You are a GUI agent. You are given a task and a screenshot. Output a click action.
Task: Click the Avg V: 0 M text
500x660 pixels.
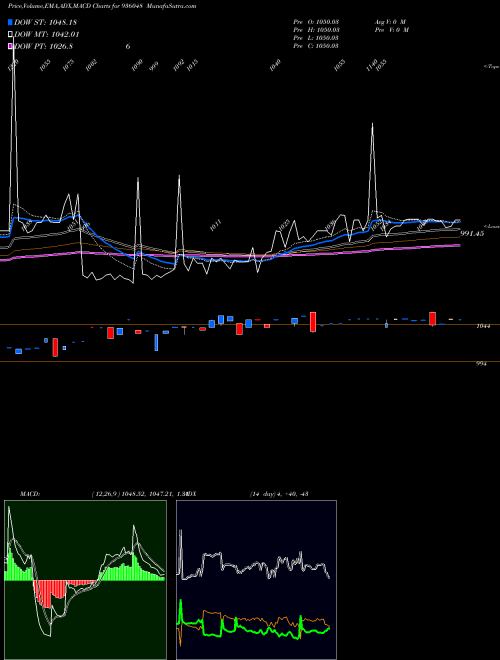390,22
